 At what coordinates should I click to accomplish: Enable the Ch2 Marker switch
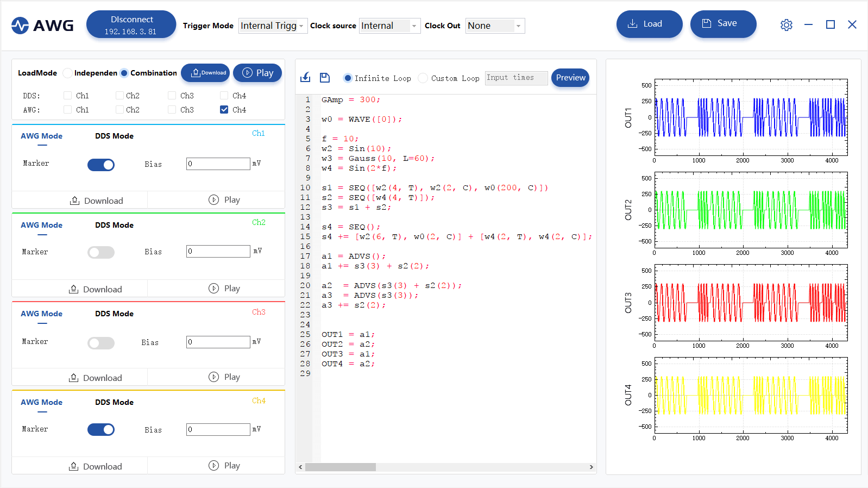click(x=101, y=252)
